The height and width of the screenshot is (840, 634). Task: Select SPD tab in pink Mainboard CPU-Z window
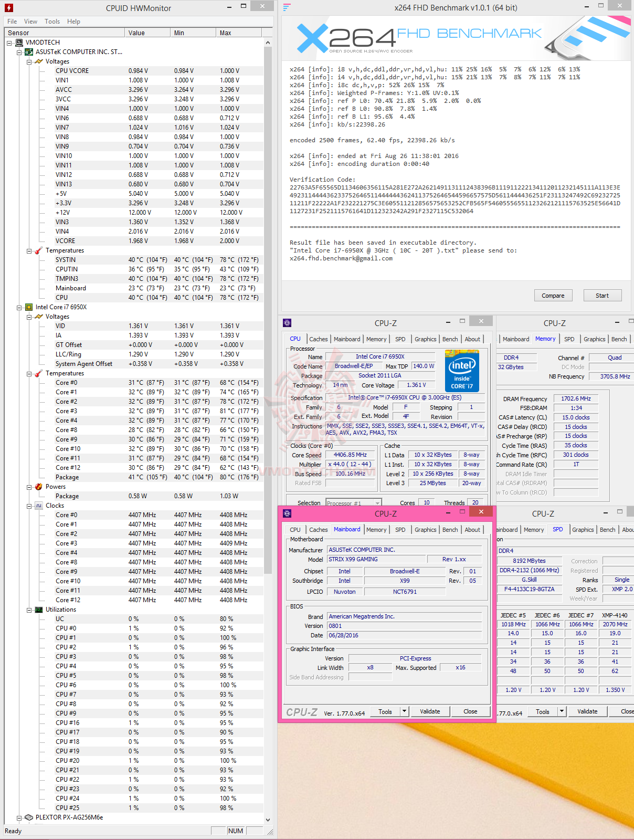tap(400, 530)
